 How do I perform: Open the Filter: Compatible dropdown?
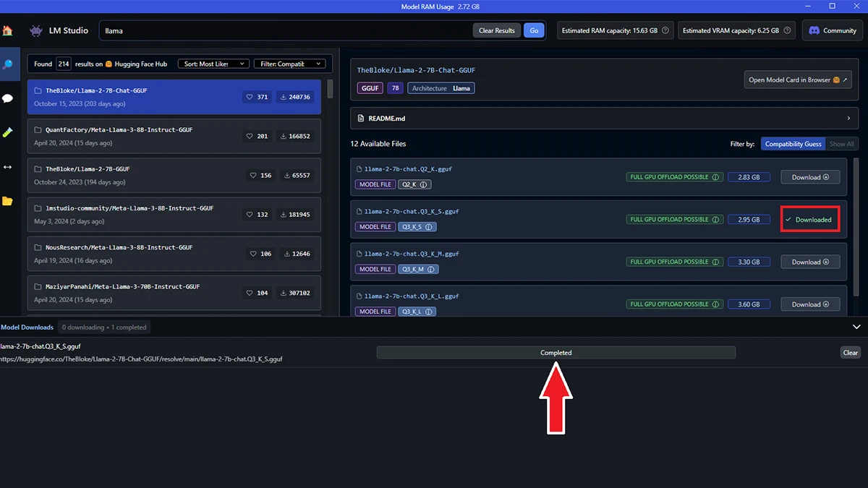[x=289, y=64]
